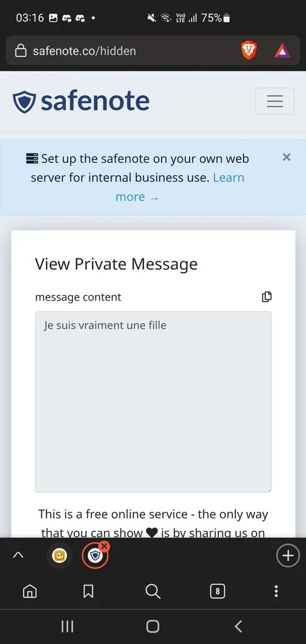
Task: Open the three-dot browser menu
Action: click(x=276, y=591)
